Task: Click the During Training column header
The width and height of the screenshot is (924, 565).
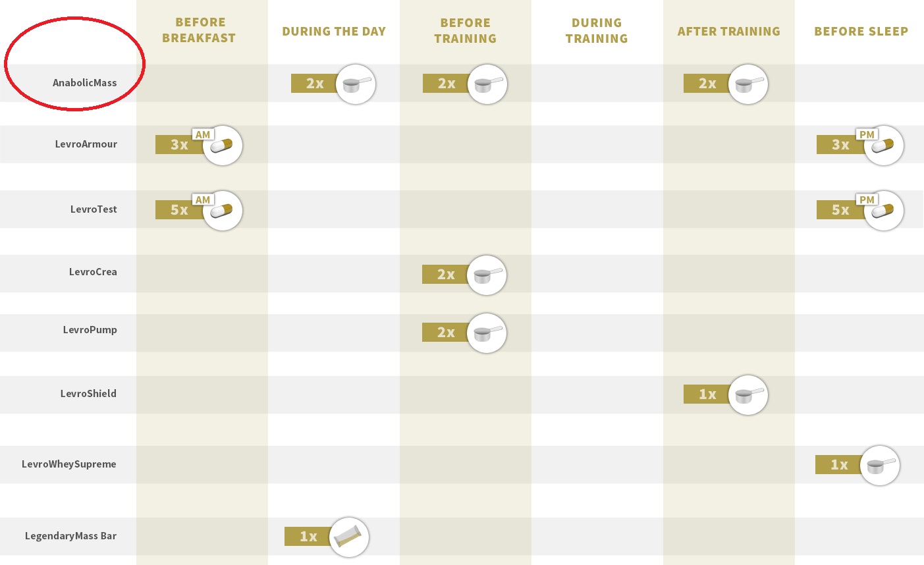Action: [597, 31]
